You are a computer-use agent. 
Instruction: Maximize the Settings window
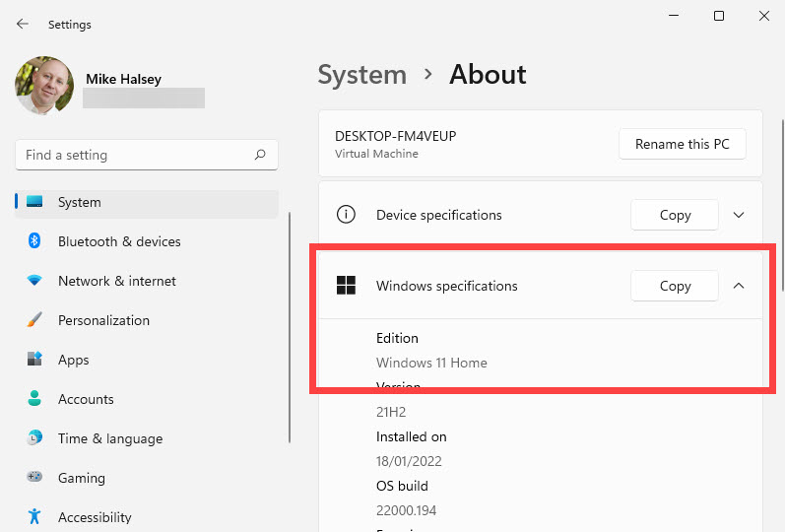click(719, 16)
